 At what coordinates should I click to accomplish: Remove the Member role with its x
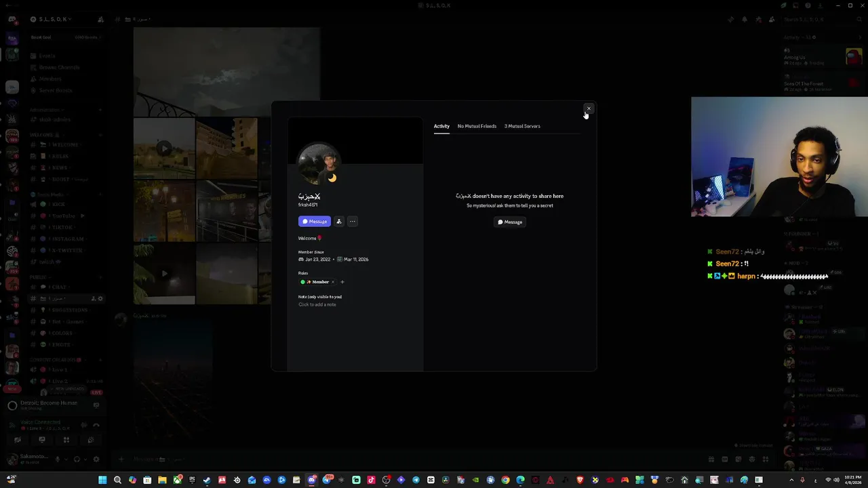(x=333, y=282)
